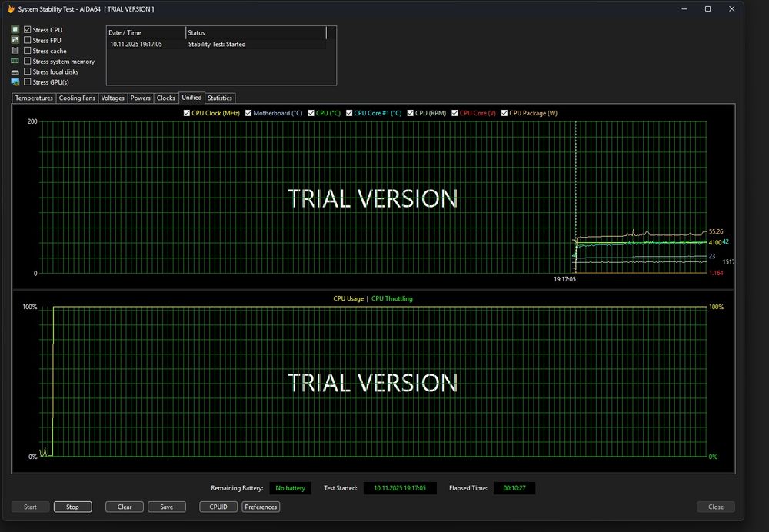Viewport: 769px width, 532px height.
Task: Click the Test Started value 10.11.2025 19:17:05
Action: (400, 488)
